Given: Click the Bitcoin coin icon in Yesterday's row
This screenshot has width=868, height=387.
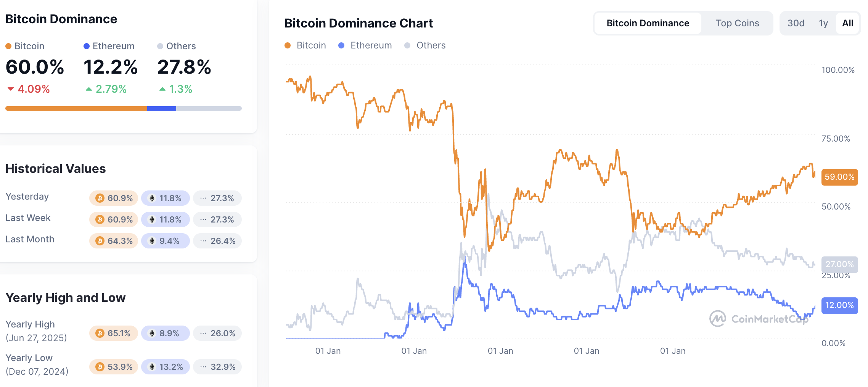Looking at the screenshot, I should click(100, 198).
